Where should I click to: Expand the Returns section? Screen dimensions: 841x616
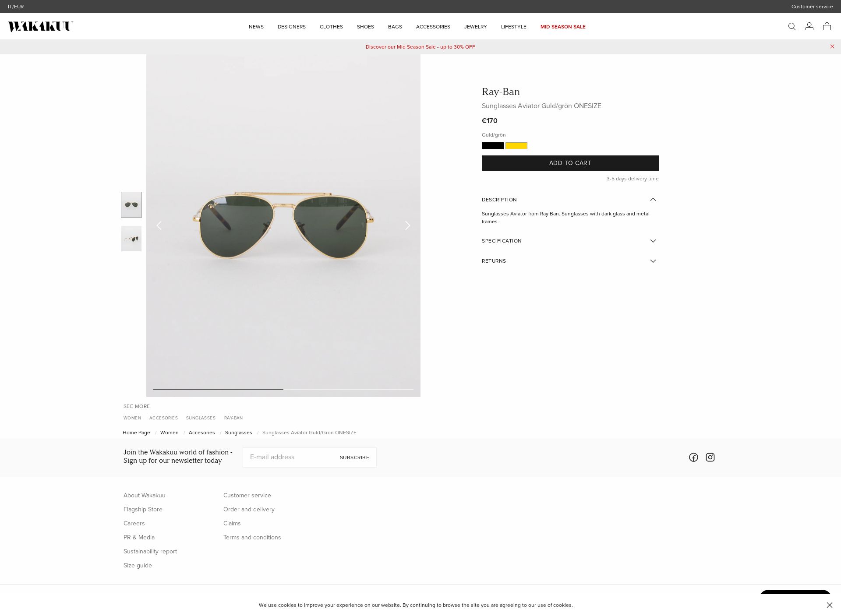570,261
